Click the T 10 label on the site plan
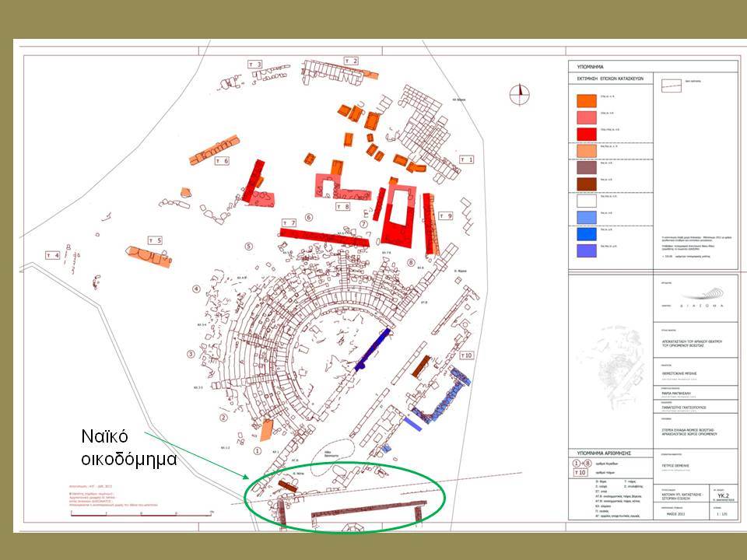The height and width of the screenshot is (560, 747). click(467, 355)
